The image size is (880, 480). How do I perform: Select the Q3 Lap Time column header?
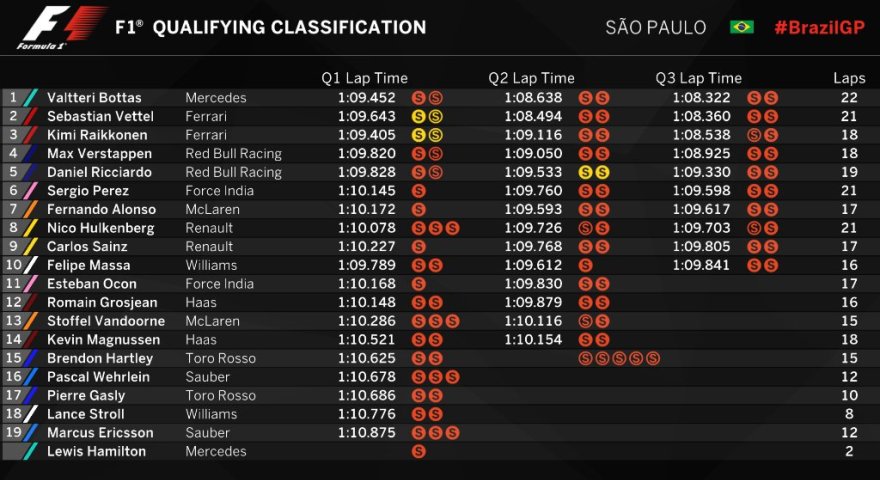698,78
